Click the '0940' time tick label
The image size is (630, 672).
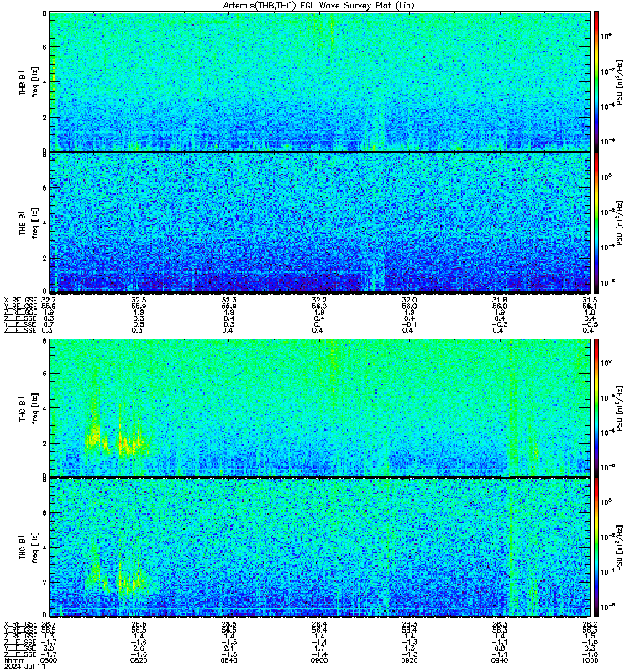click(x=499, y=660)
